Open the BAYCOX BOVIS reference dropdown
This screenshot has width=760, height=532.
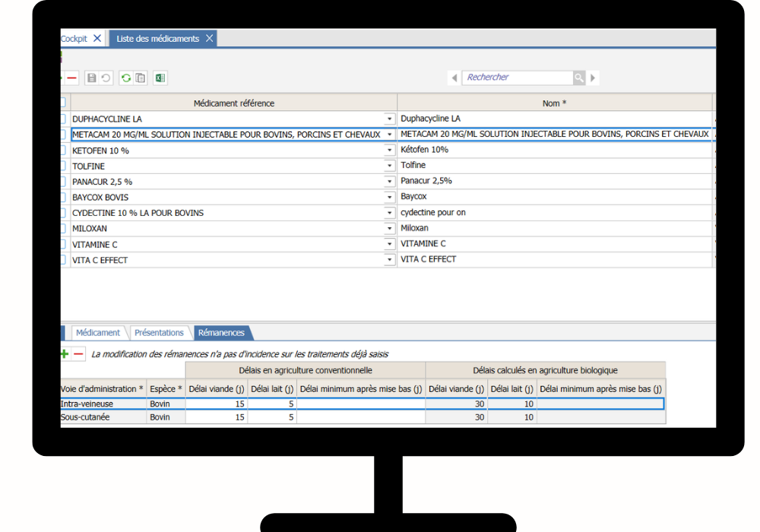click(x=389, y=197)
